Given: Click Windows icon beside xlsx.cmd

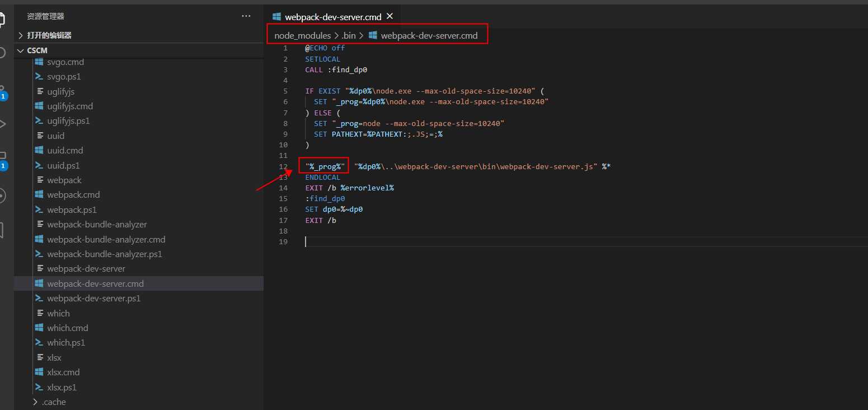Looking at the screenshot, I should [x=39, y=372].
